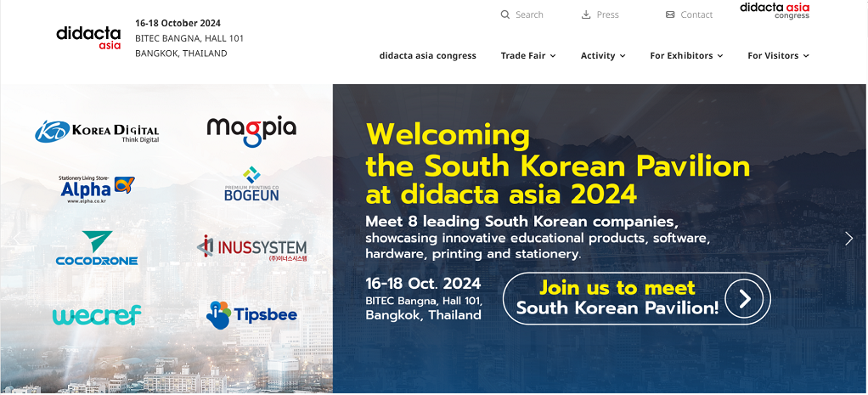Viewport: 868px width, 395px height.
Task: Click the Press download icon
Action: click(x=586, y=15)
